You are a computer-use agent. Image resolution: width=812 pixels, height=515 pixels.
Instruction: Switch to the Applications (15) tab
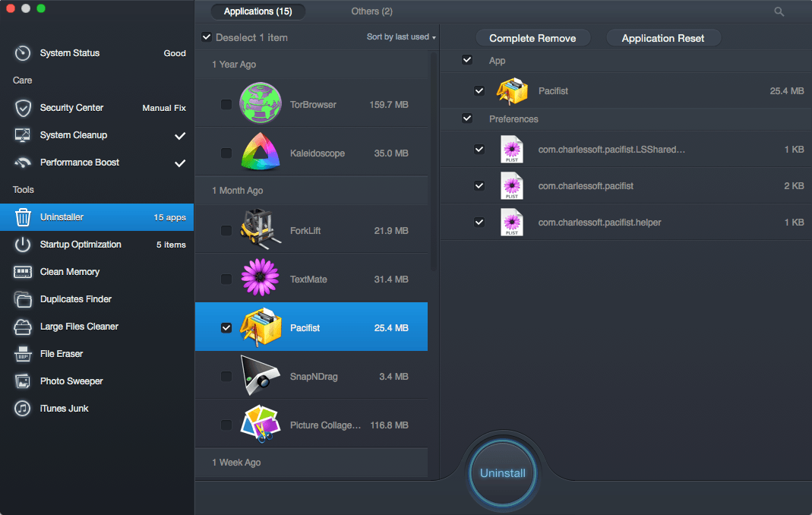258,11
